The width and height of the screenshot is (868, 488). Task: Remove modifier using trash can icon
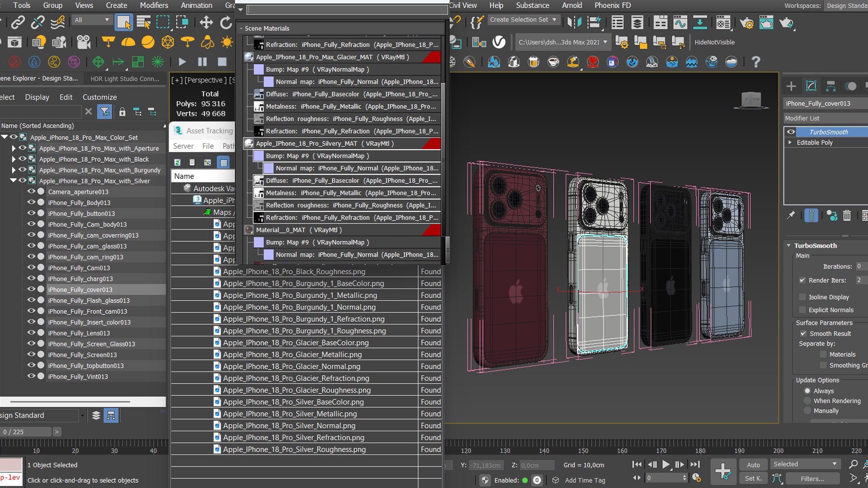click(x=847, y=216)
